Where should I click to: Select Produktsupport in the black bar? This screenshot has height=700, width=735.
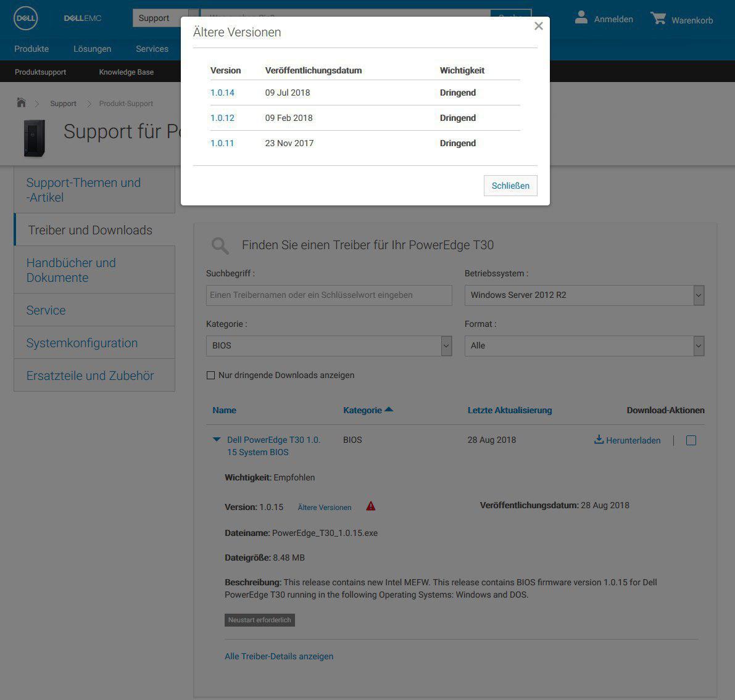click(40, 72)
